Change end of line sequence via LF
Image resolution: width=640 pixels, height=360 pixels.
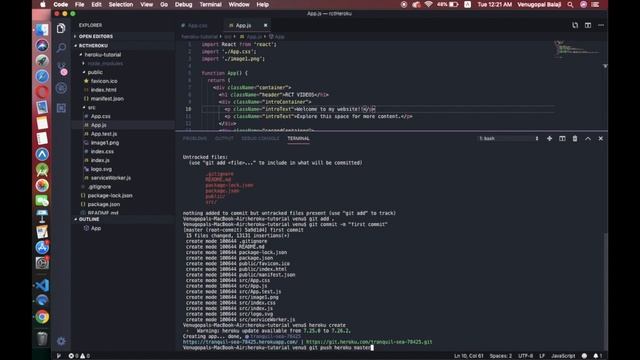pyautogui.click(x=542, y=356)
